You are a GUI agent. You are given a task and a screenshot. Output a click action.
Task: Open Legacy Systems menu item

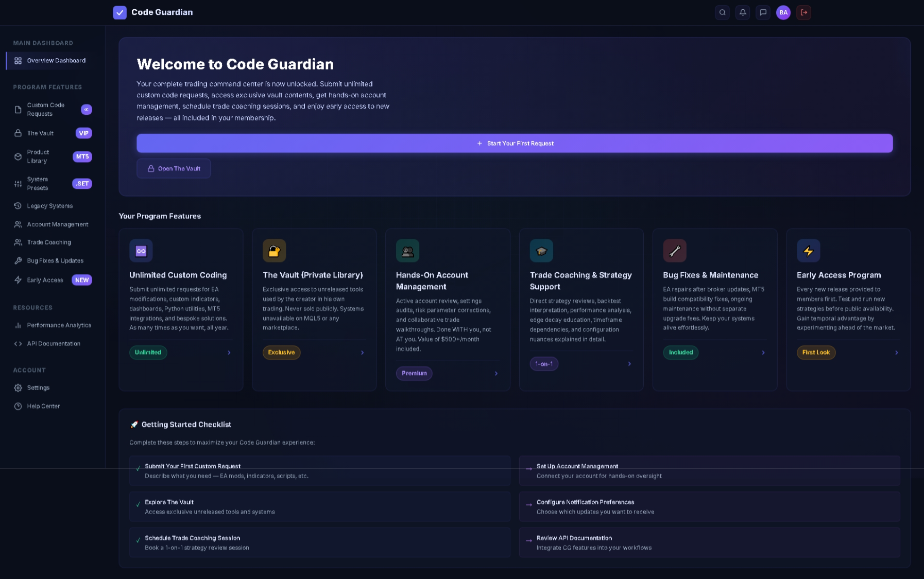53,206
